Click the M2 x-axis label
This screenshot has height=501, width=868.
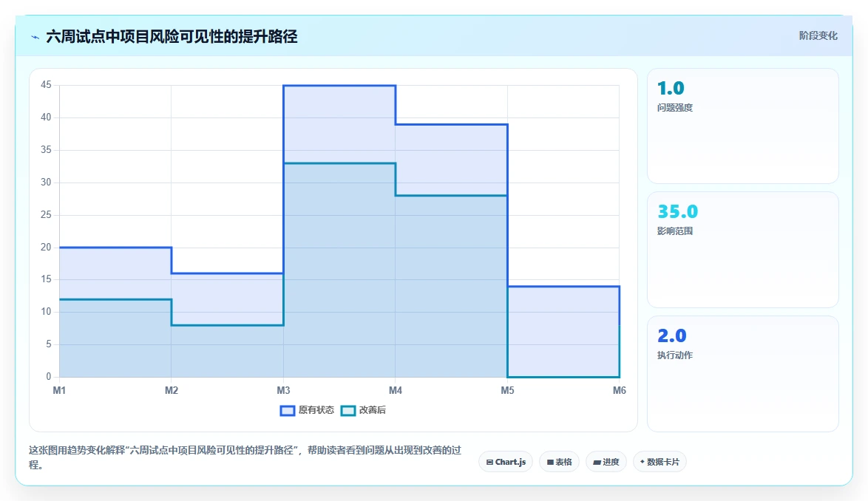172,390
